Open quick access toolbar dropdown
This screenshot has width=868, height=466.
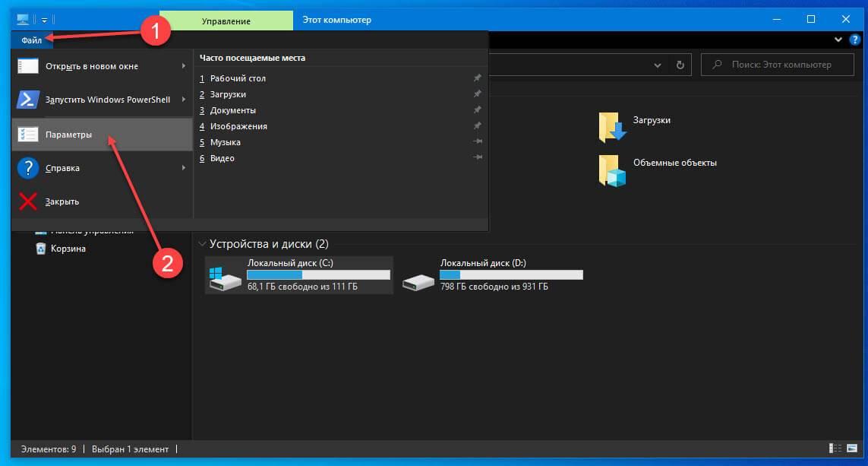pyautogui.click(x=44, y=20)
